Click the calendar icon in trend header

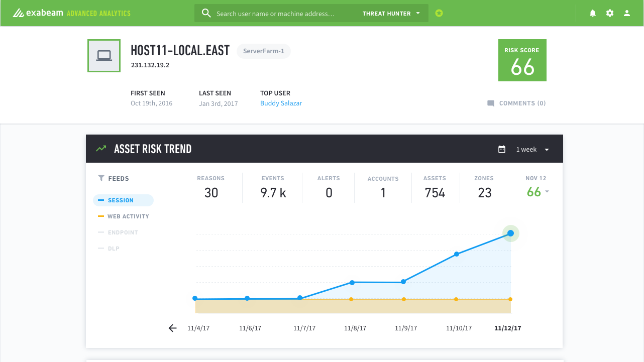click(501, 149)
